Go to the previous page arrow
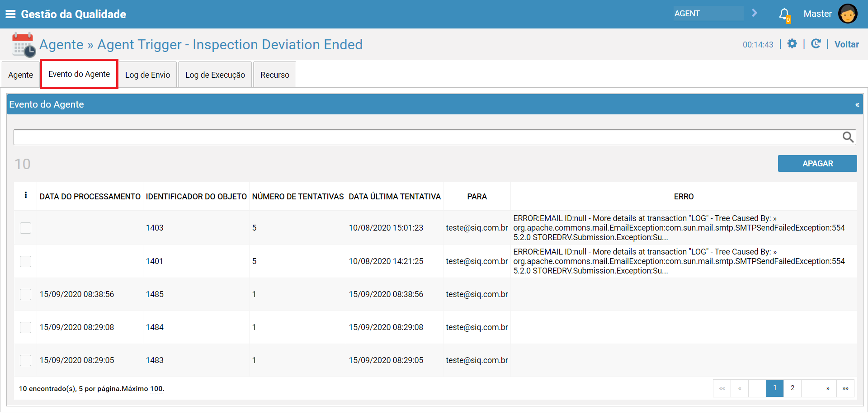 click(740, 388)
